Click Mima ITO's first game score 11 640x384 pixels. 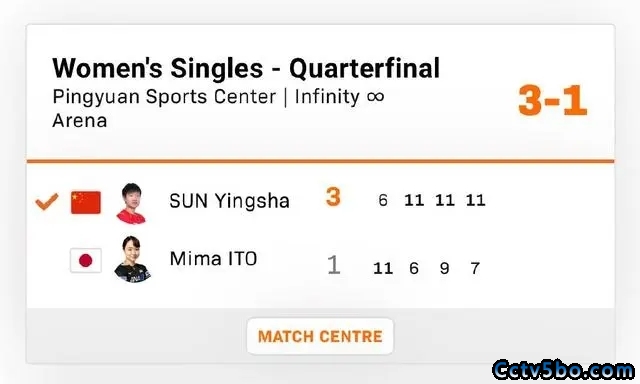click(383, 268)
